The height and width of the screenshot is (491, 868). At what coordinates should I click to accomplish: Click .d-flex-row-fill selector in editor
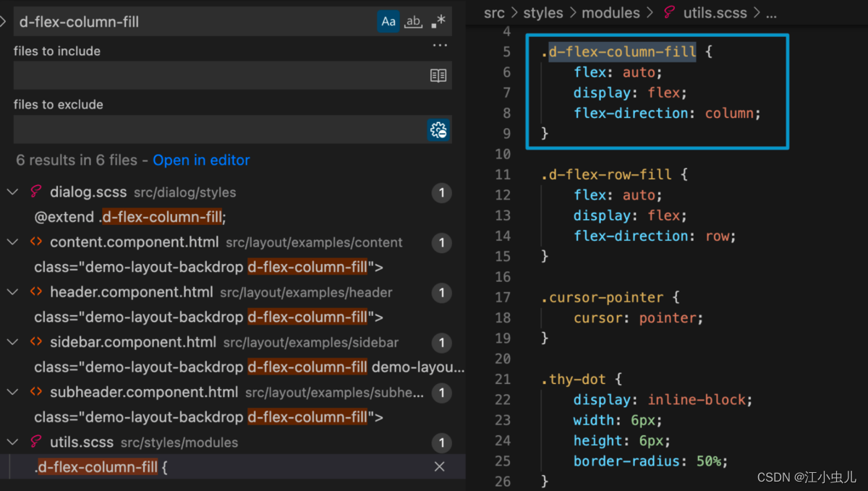(606, 174)
